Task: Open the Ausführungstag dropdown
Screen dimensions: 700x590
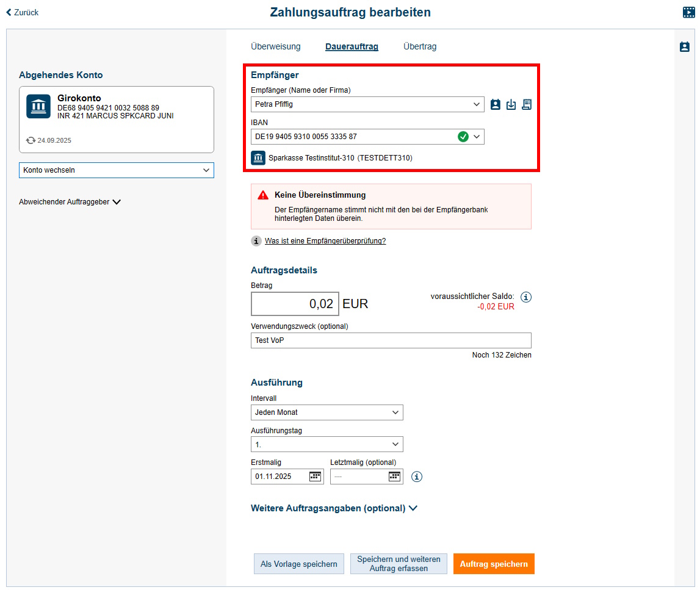Action: click(x=327, y=444)
